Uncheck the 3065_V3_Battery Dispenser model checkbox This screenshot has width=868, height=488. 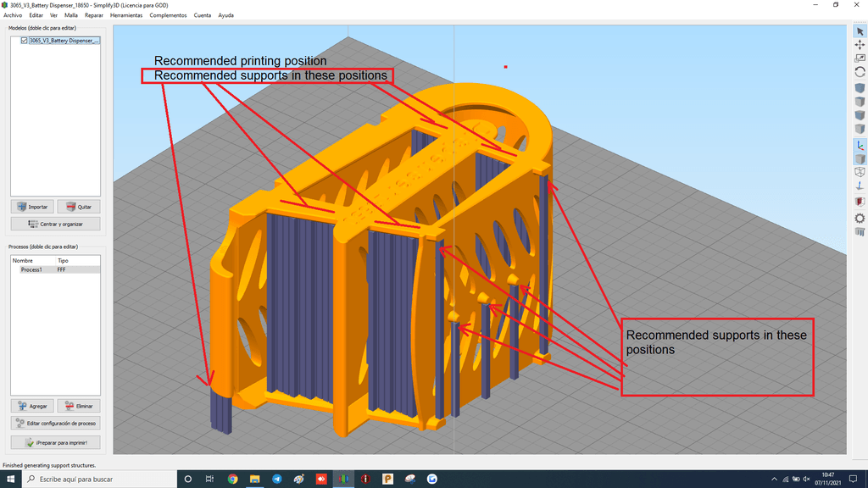(x=24, y=41)
